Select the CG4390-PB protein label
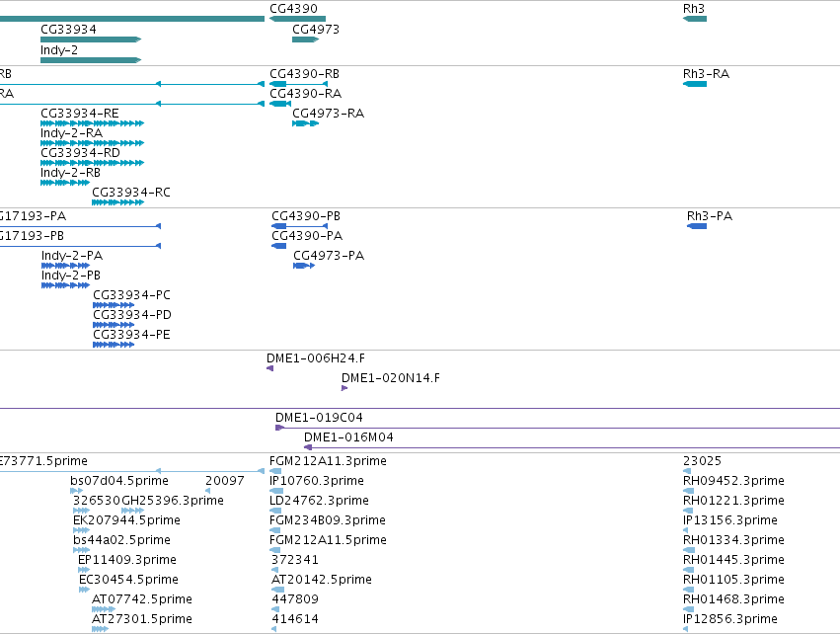Screen dimensions: 840x634 (x=306, y=216)
